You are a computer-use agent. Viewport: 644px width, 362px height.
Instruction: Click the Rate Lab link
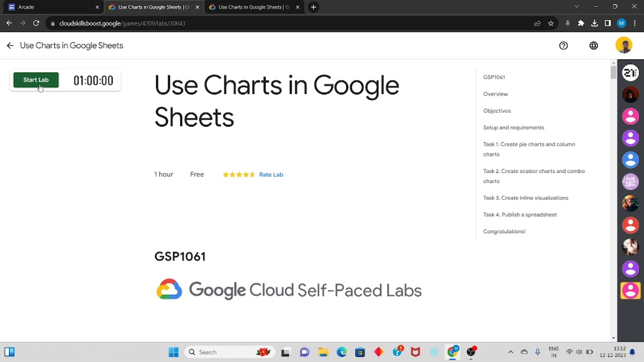[x=271, y=174]
